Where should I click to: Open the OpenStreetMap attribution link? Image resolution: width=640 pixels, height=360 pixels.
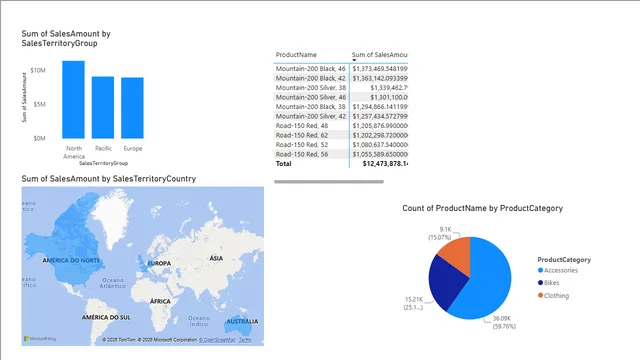coord(217,340)
